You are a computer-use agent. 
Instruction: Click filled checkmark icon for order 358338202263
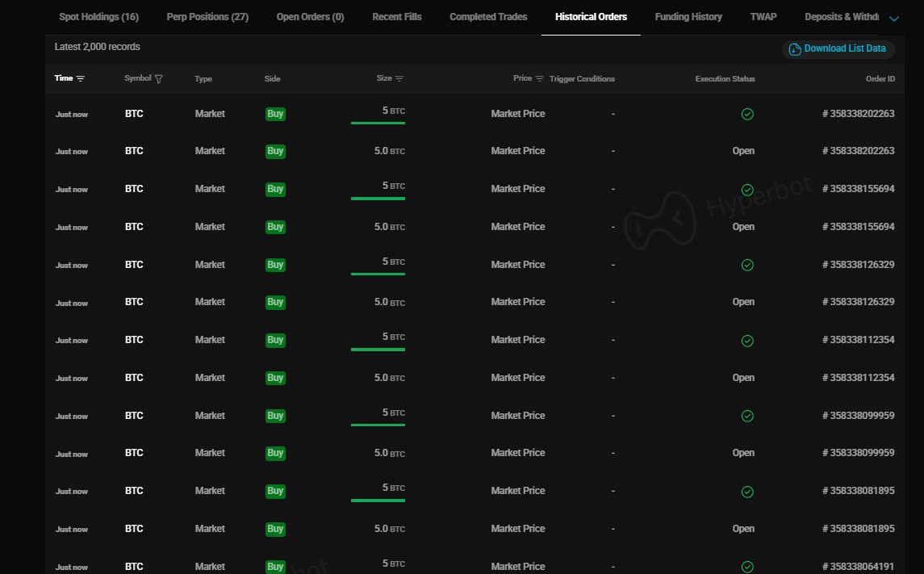point(747,115)
